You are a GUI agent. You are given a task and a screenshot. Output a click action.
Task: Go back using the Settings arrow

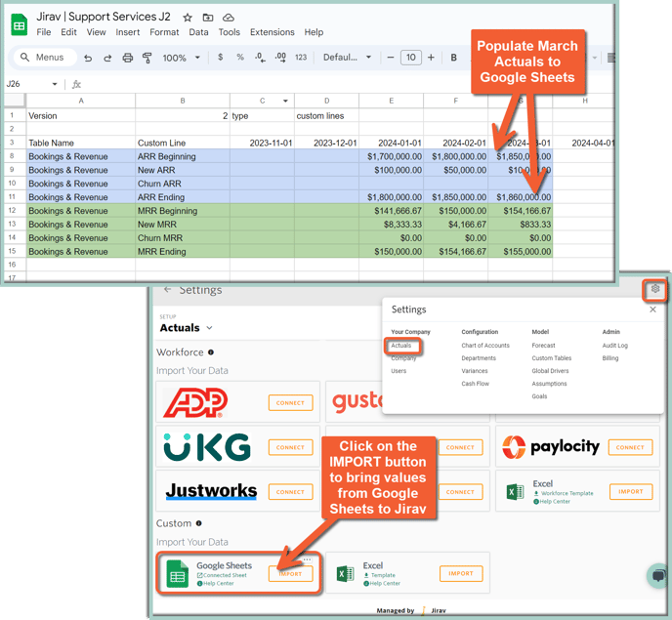coord(168,290)
